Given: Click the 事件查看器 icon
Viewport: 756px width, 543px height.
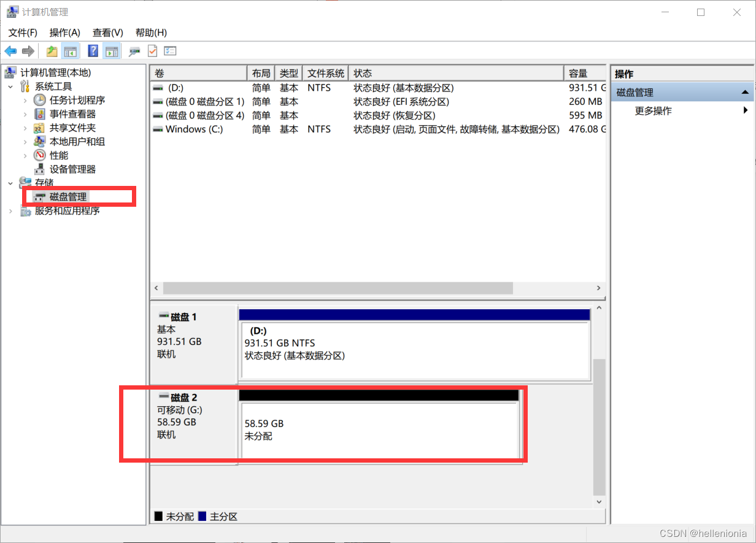Looking at the screenshot, I should click(40, 114).
